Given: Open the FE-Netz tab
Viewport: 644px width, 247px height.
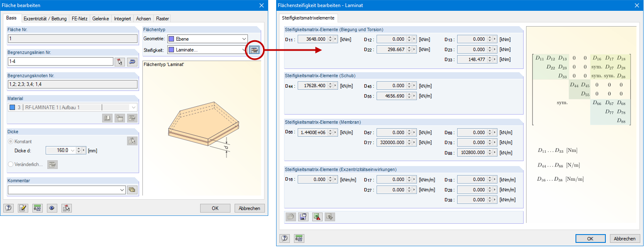Looking at the screenshot, I should coord(80,19).
